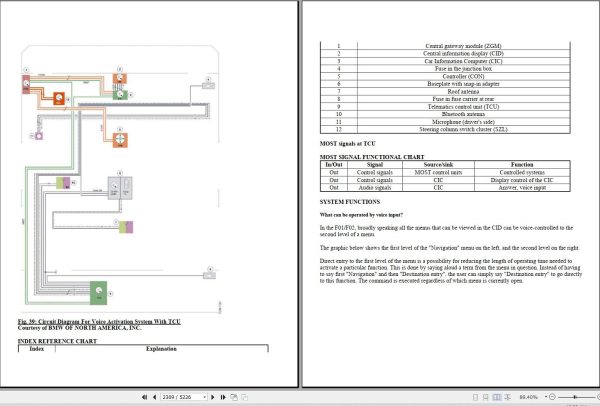This screenshot has height=406, width=600.
Task: Click 'Display control of the CIC' cell
Action: pos(522,180)
